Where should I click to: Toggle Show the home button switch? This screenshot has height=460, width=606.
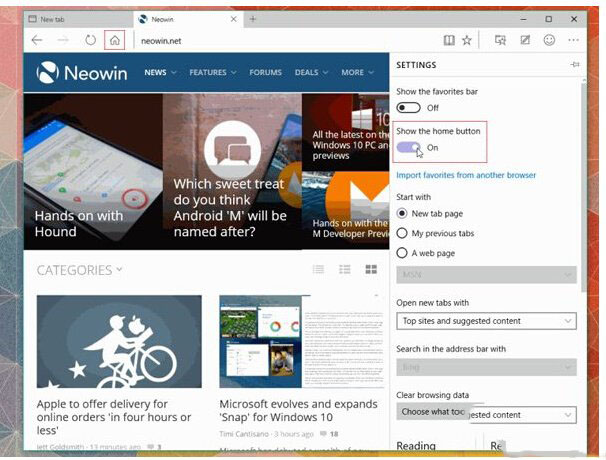click(409, 147)
